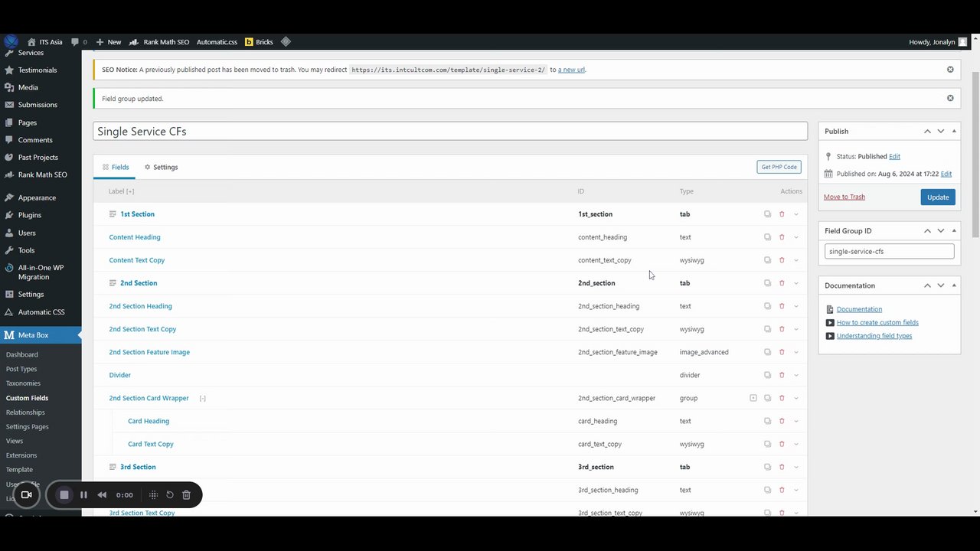Click the page vertical scrollbar
The width and height of the screenshot is (980, 551).
(x=975, y=153)
